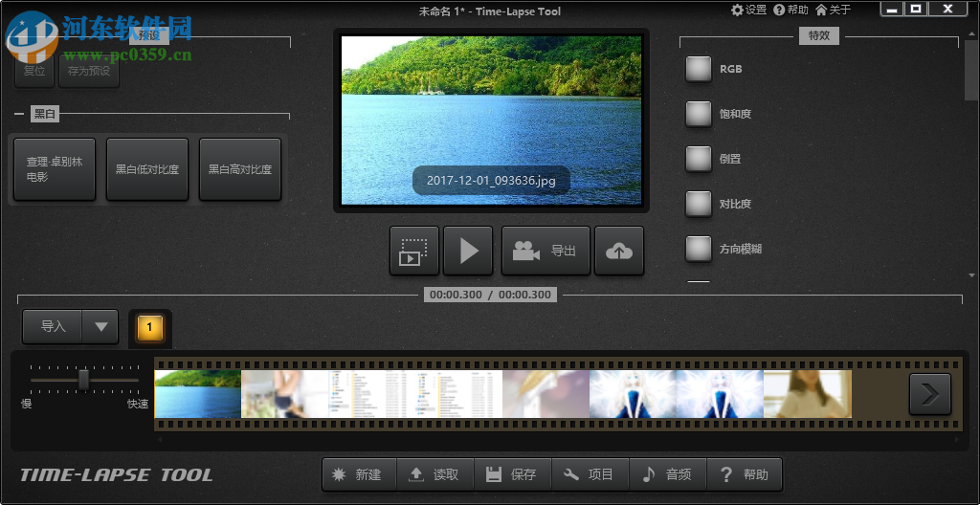
Task: Click 保存 save project button
Action: point(513,475)
